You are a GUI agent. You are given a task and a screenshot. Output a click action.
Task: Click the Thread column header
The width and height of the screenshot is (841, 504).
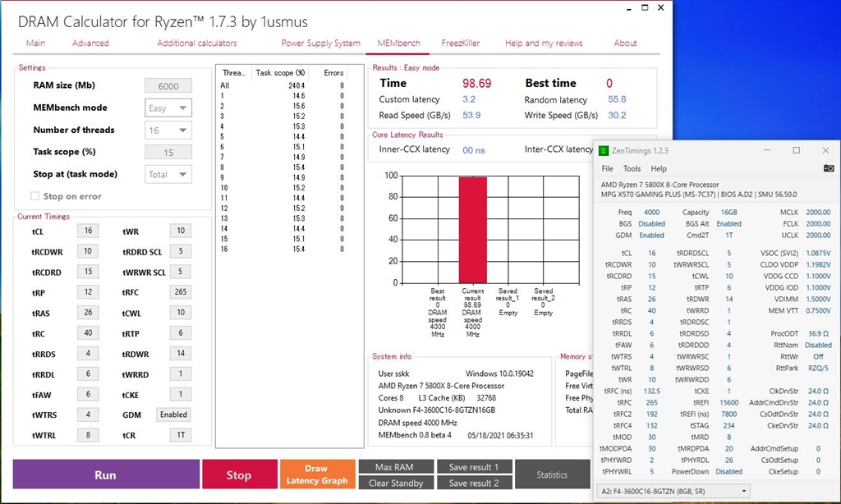pos(234,72)
